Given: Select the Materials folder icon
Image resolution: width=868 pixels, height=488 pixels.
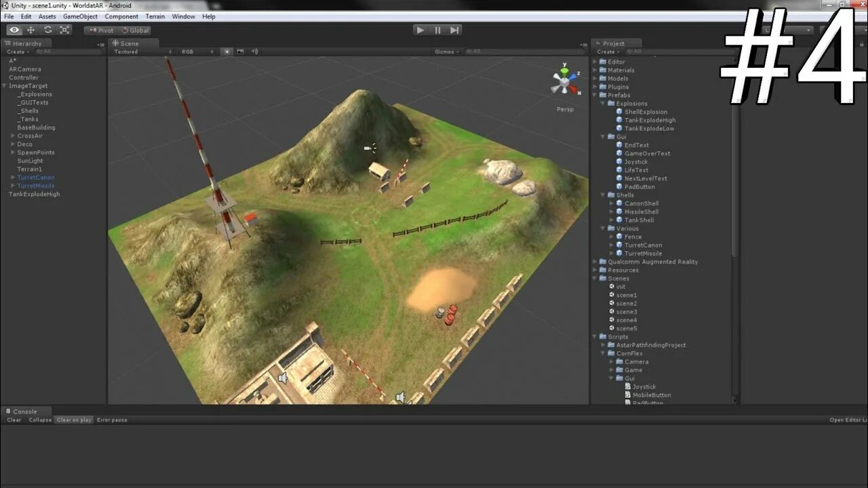Looking at the screenshot, I should [x=603, y=70].
